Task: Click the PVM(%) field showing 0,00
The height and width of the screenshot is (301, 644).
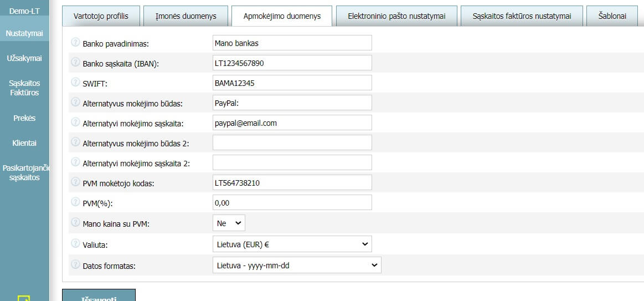Action: (x=292, y=202)
